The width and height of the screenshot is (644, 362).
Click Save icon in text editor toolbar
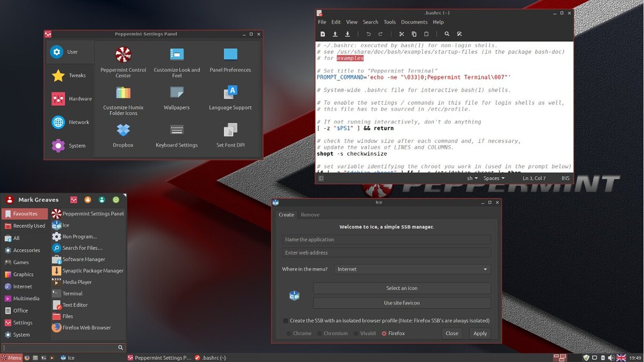coord(347,34)
